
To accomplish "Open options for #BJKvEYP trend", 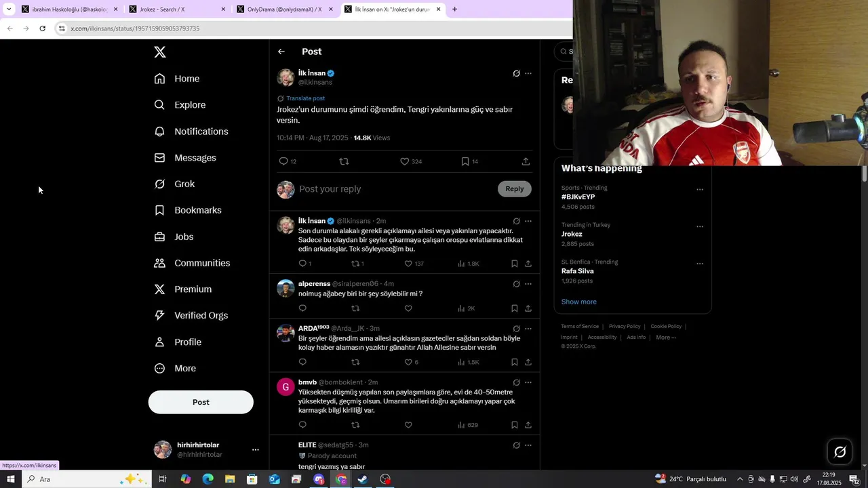I will pos(700,190).
